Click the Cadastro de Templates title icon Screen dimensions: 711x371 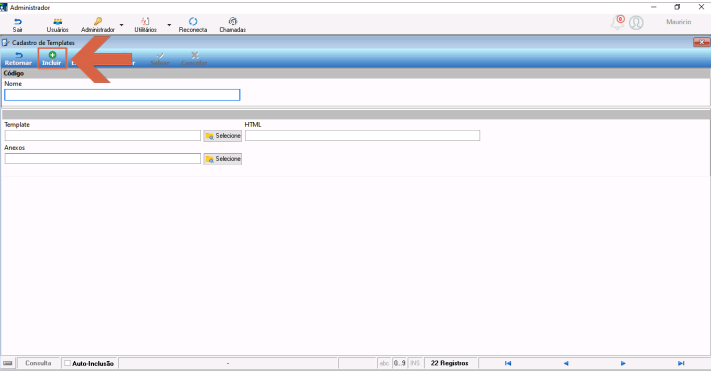click(6, 43)
